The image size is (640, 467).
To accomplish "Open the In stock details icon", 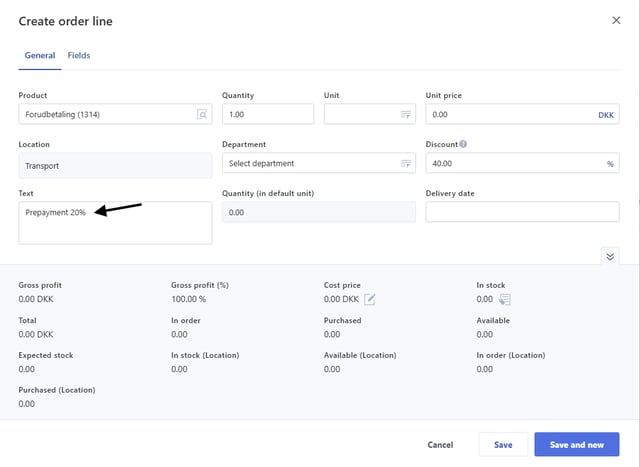I will [505, 299].
